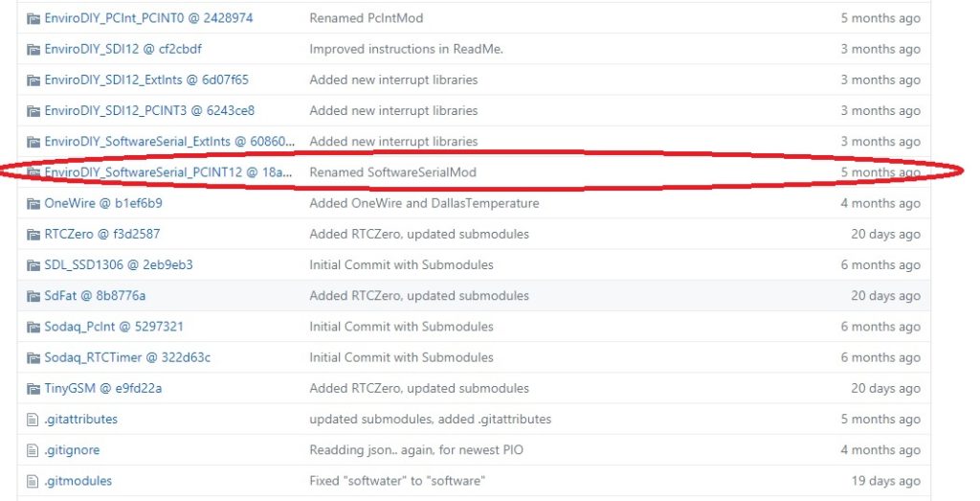This screenshot has height=501, width=980.
Task: Open the "Readding json.. again, for newest PIO" commit
Action: pyautogui.click(x=416, y=450)
